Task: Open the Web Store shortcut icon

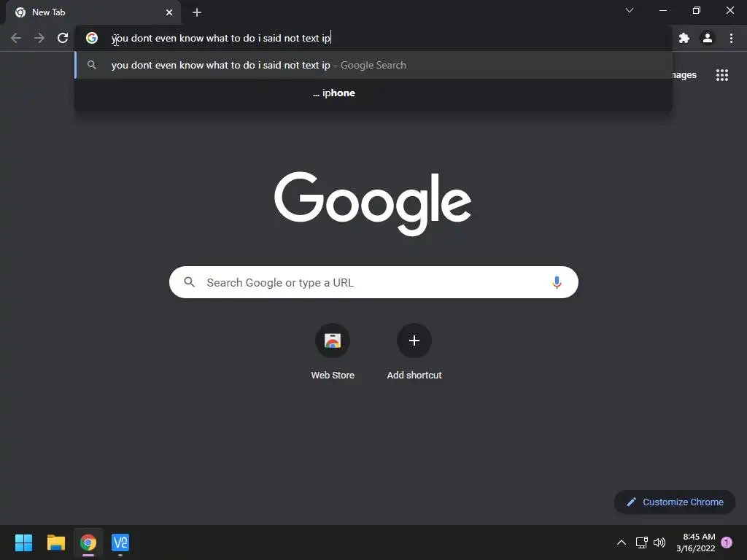Action: pyautogui.click(x=333, y=341)
